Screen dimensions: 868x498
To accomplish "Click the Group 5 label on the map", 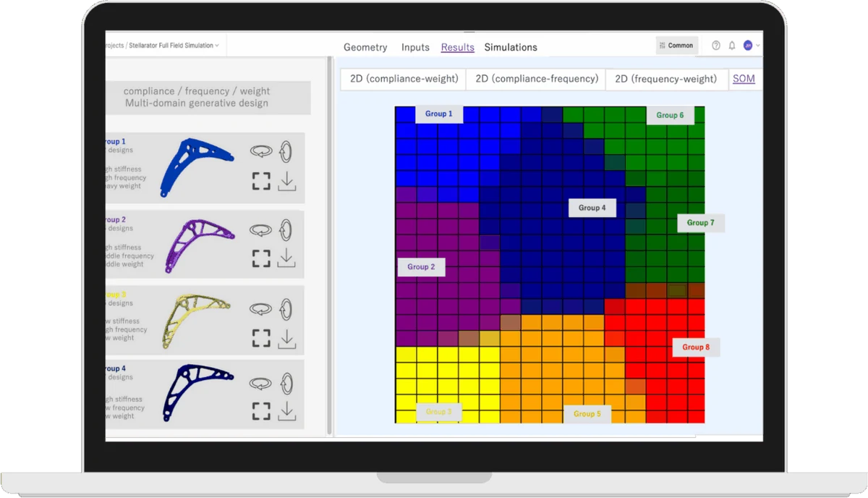I will [587, 414].
